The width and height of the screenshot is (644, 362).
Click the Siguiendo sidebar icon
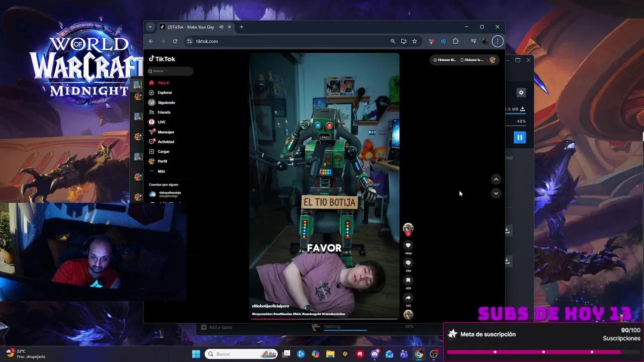[x=151, y=102]
